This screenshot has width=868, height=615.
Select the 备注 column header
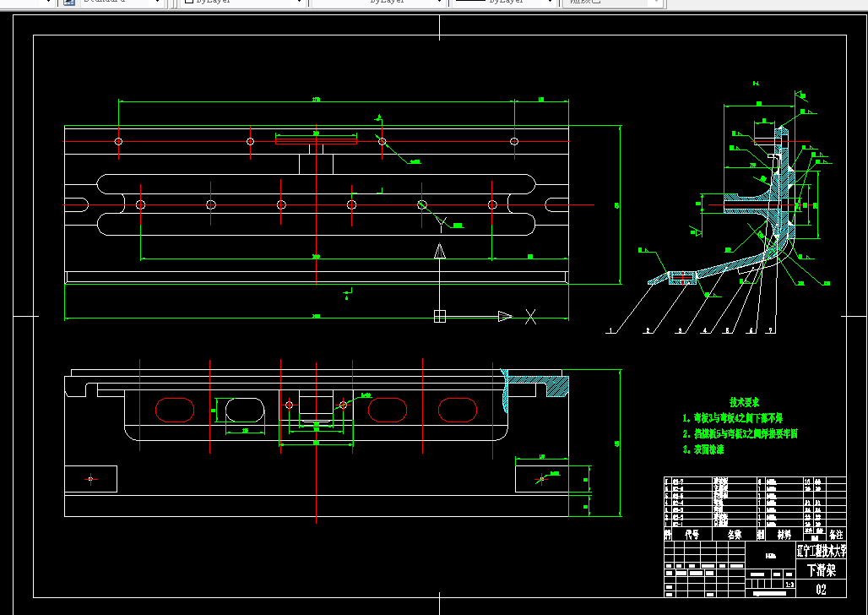coord(836,535)
